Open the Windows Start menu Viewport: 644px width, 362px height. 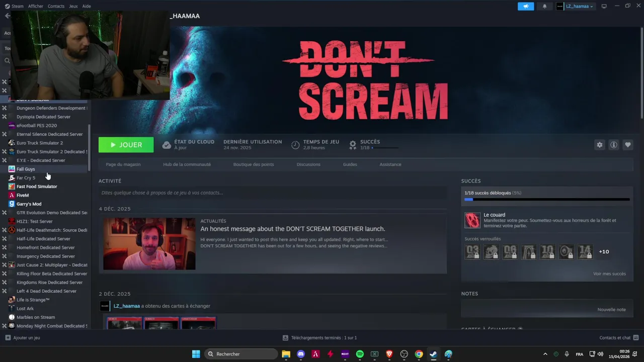[196, 354]
